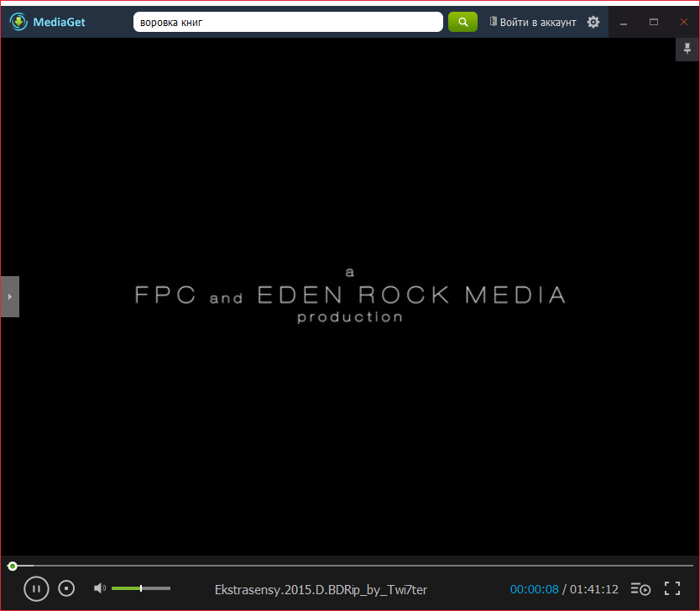Open settings via gear icon
This screenshot has height=611, width=700.
click(x=593, y=22)
